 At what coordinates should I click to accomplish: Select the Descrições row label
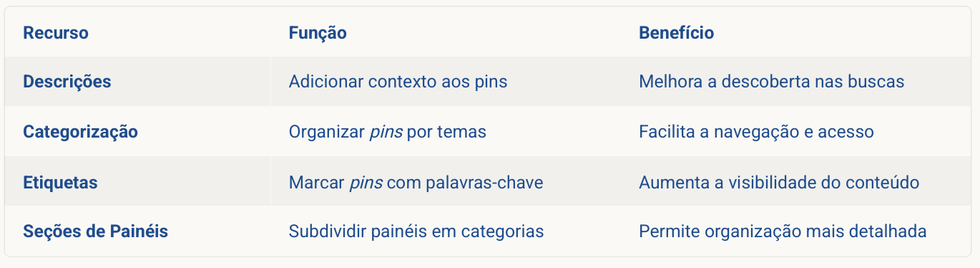click(67, 82)
